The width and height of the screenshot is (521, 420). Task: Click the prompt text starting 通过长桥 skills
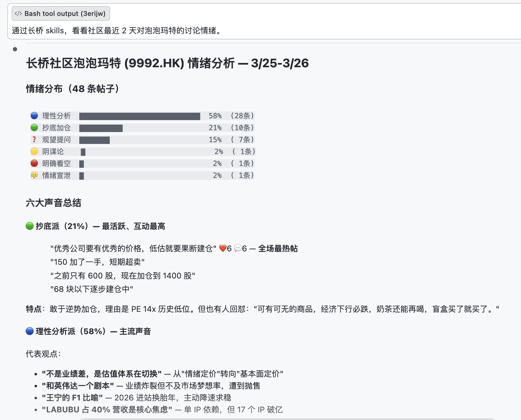point(116,31)
